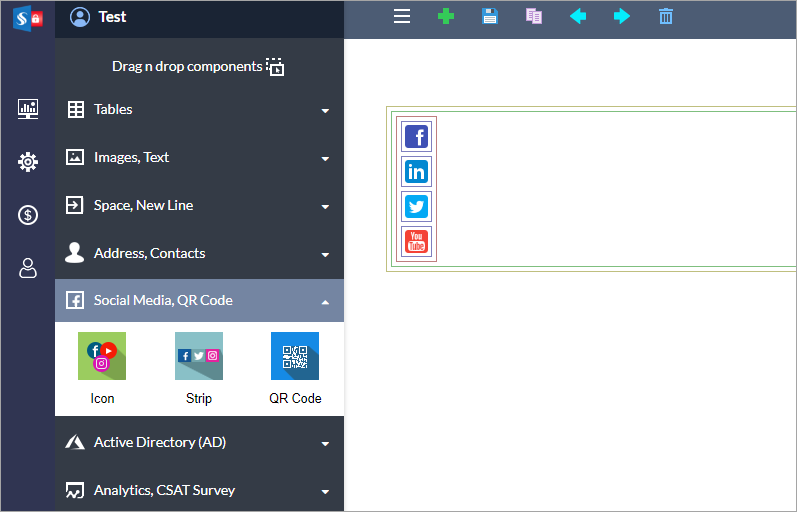Click the QR Code label text
This screenshot has height=512, width=797.
(x=295, y=398)
